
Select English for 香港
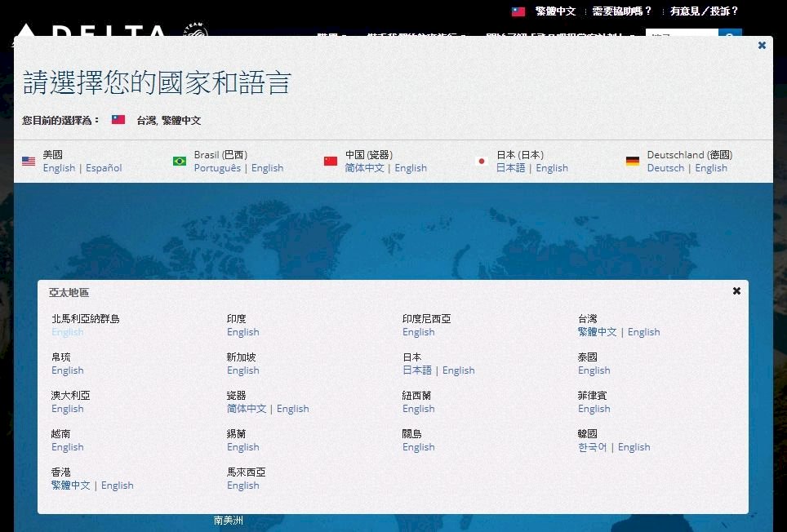(118, 485)
